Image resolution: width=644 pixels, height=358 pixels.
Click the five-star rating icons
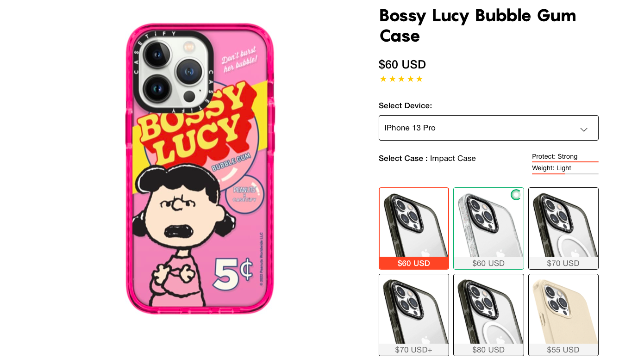point(401,79)
